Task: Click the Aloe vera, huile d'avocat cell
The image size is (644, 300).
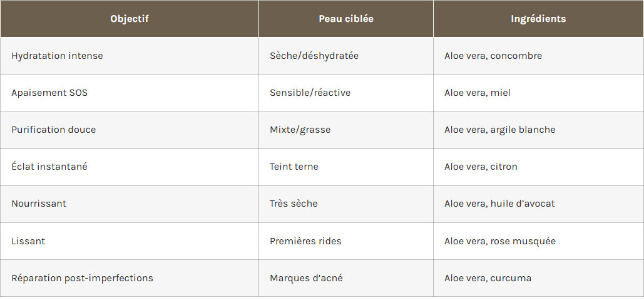Action: point(499,204)
